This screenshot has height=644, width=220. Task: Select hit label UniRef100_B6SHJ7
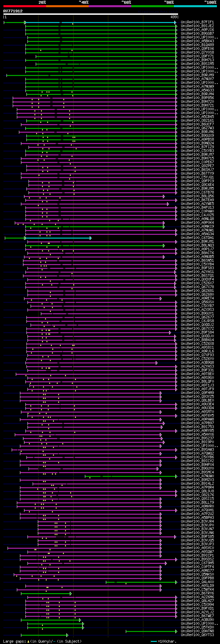tap(197, 170)
